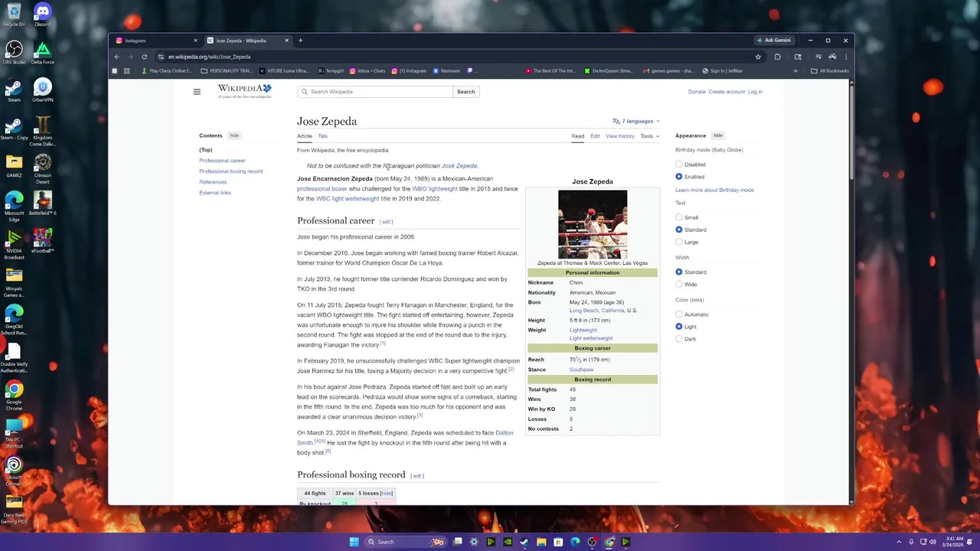Open the Dalton Smith article link
Viewport: 980px width, 551px height.
[405, 438]
